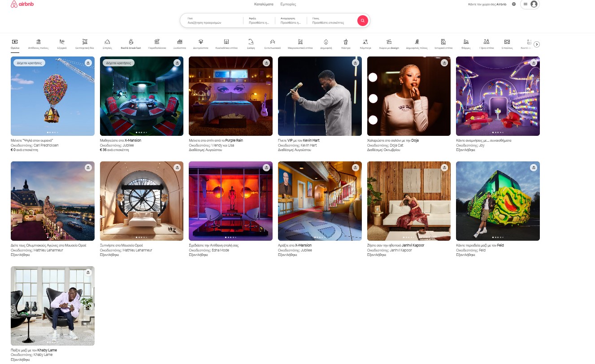The image size is (595, 364).
Task: Share the Doja Cat listing
Action: [x=444, y=63]
